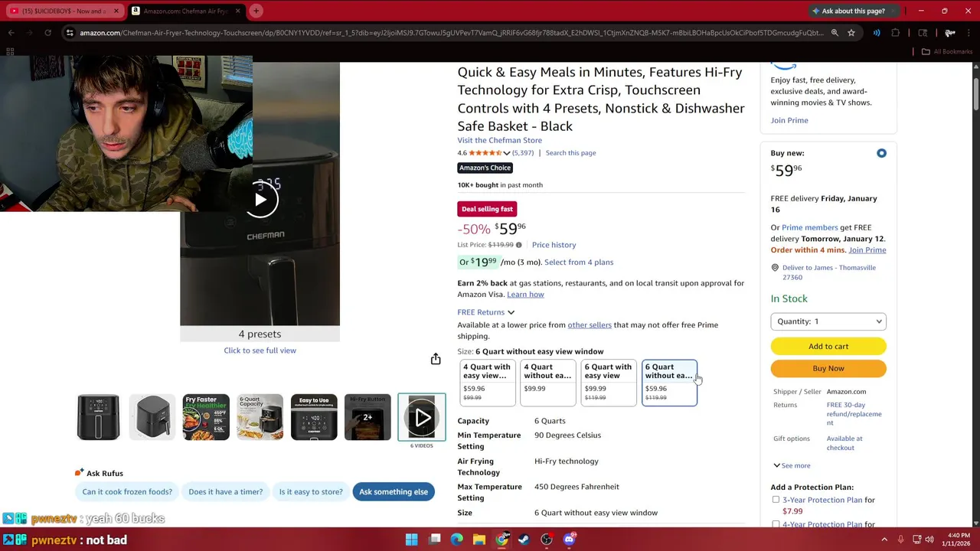980x551 pixels.
Task: Click Deliver to James - Thomasville link
Action: coord(829,272)
